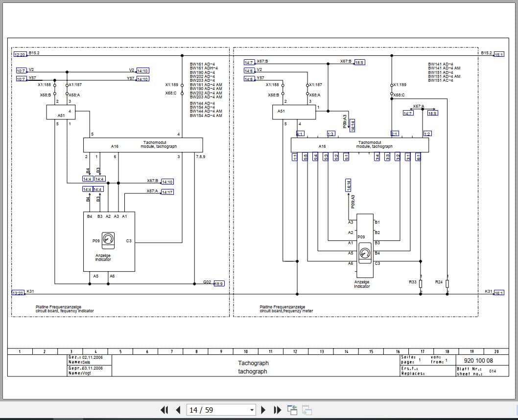Viewport: 518px width, 420px height.
Task: Click 'Platine Frequenzanzeige' label in left diagram
Action: point(58,307)
